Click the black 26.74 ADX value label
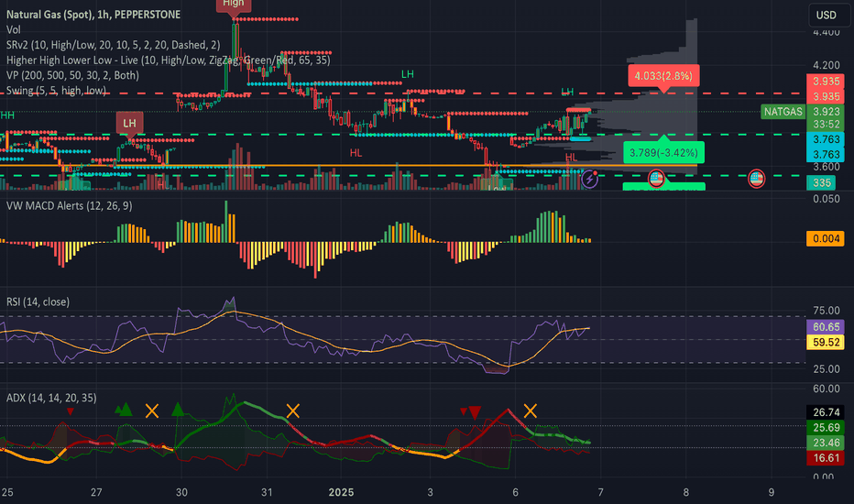854x504 pixels. 826,412
